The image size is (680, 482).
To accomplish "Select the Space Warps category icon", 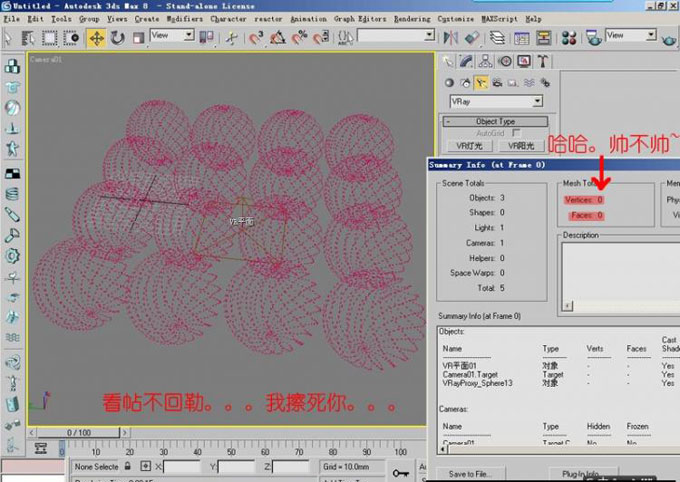I will (x=529, y=82).
